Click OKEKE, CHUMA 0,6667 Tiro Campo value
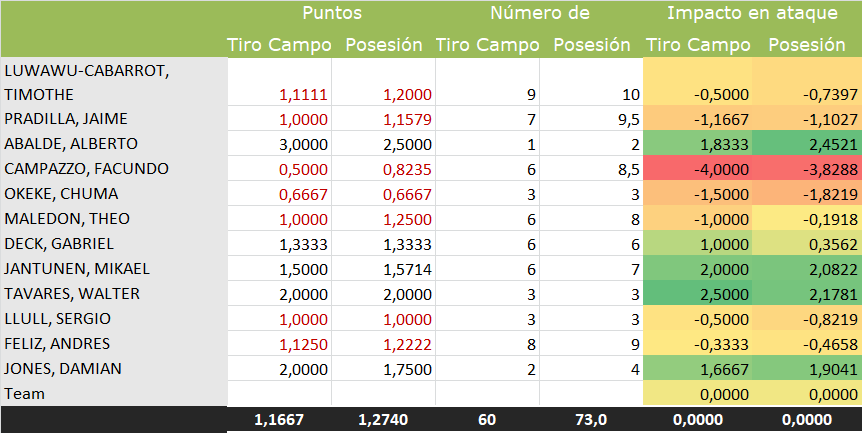 [279, 194]
